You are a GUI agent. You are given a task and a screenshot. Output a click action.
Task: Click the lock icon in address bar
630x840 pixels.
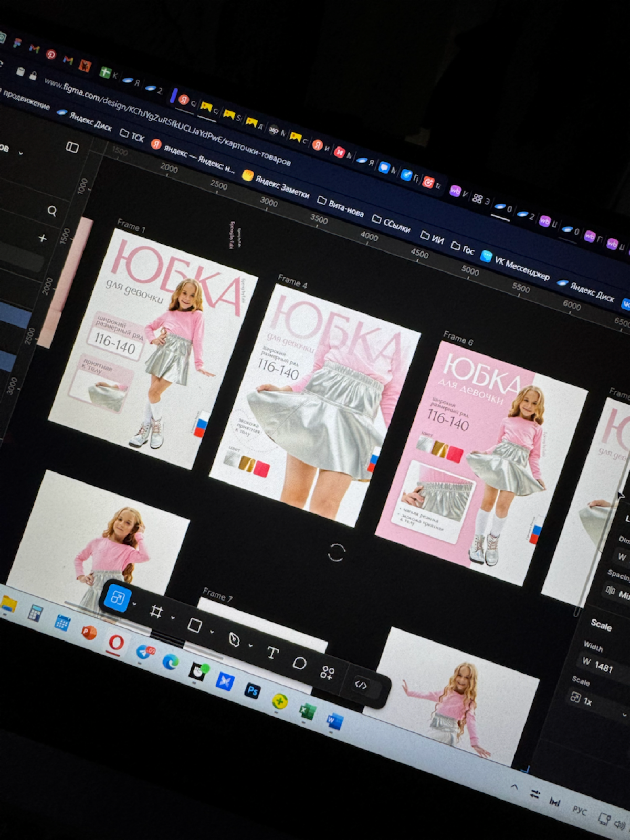pyautogui.click(x=33, y=76)
